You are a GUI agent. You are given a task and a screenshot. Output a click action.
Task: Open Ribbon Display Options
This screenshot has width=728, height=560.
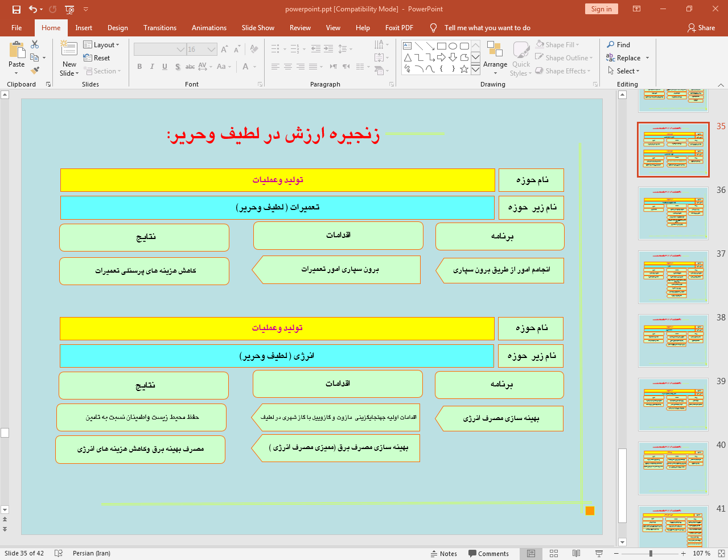pos(637,9)
